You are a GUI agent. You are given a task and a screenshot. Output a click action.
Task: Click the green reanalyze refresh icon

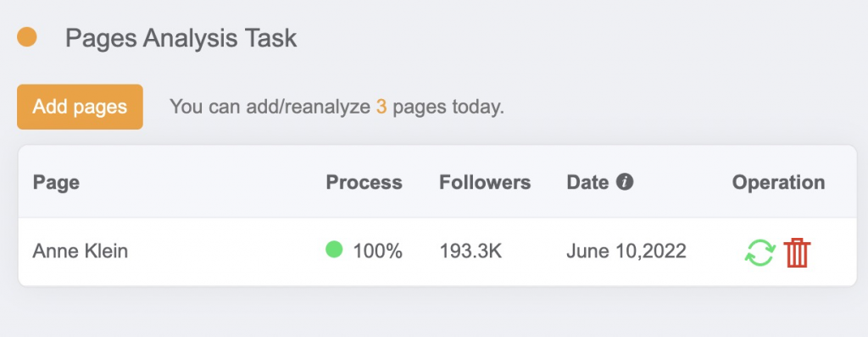click(x=760, y=252)
